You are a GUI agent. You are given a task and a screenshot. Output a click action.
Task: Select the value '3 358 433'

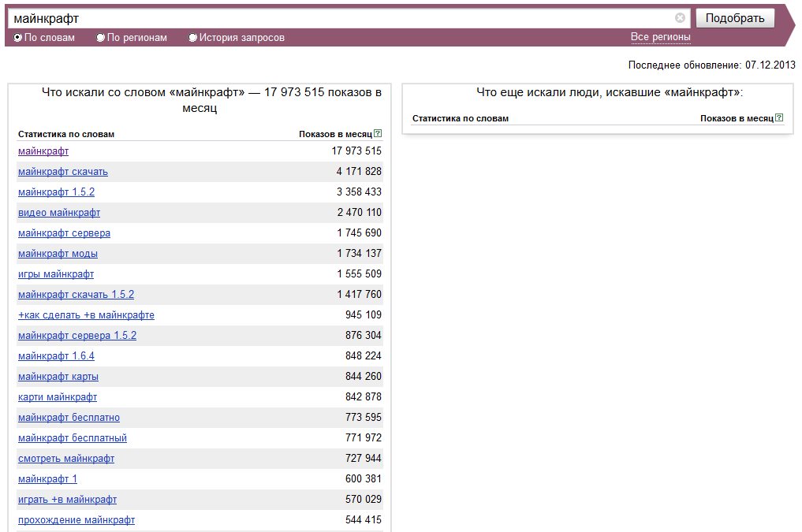(x=359, y=192)
